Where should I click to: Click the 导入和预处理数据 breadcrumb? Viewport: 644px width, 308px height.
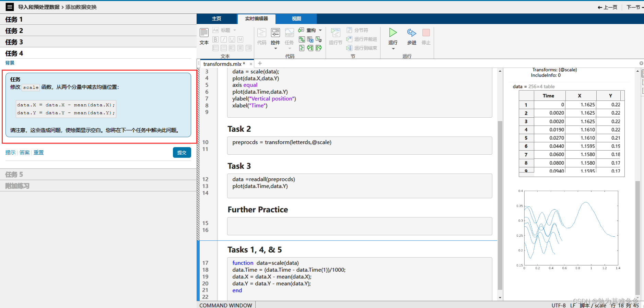coord(39,7)
